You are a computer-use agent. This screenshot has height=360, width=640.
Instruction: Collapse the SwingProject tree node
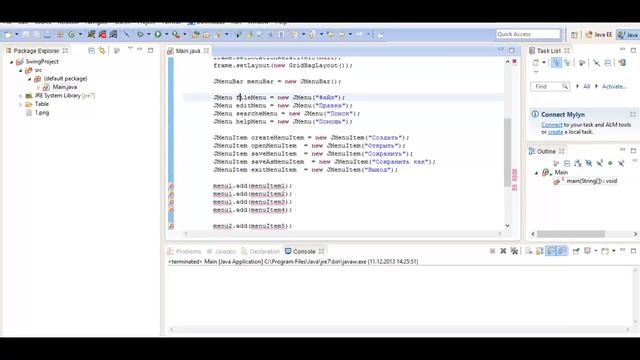tap(12, 62)
